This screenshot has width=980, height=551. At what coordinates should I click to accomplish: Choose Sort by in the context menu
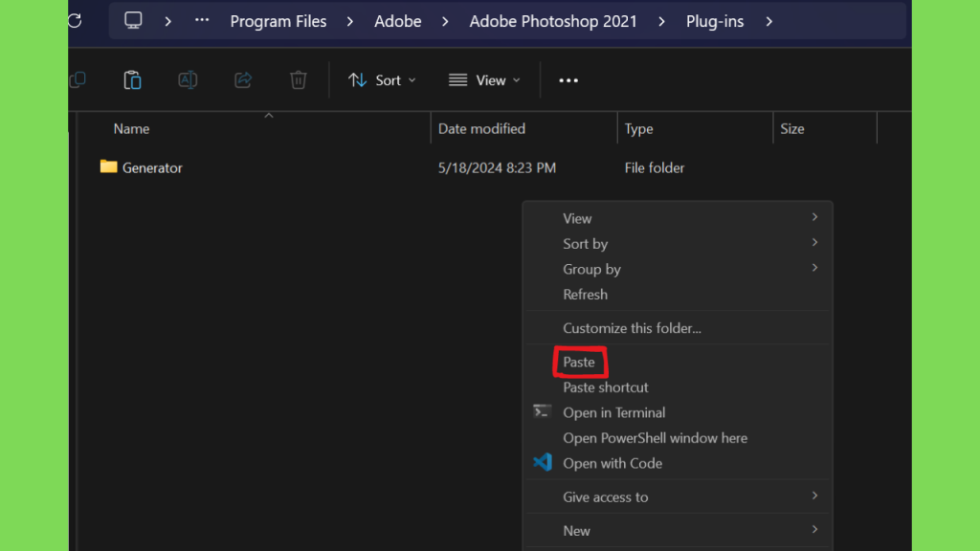tap(678, 244)
